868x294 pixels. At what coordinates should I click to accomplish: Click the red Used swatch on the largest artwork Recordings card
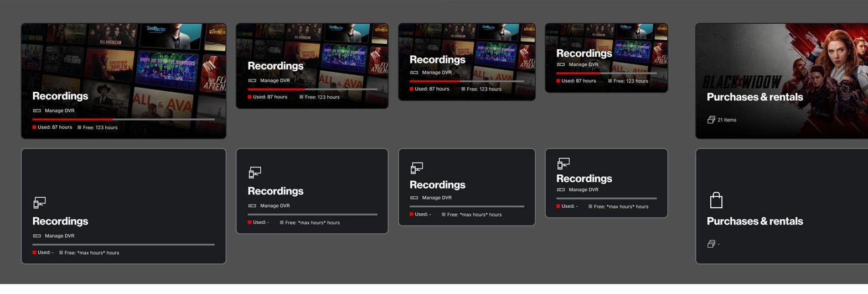[x=34, y=127]
